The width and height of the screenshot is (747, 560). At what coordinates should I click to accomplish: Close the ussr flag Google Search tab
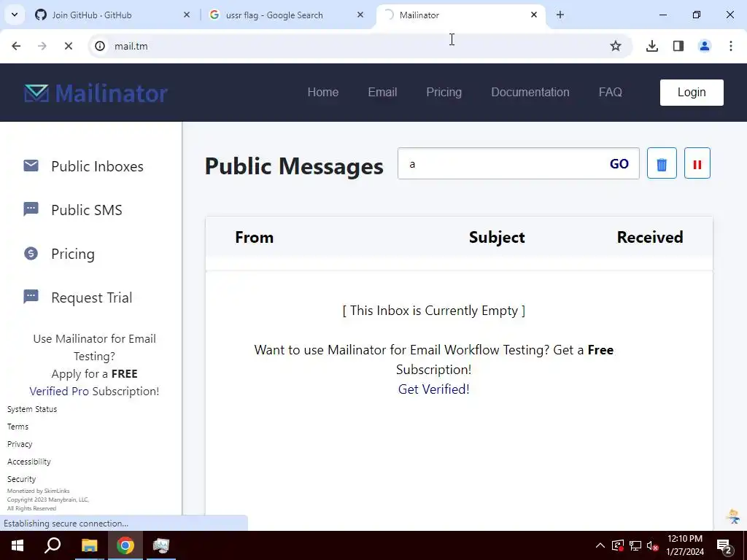(360, 15)
